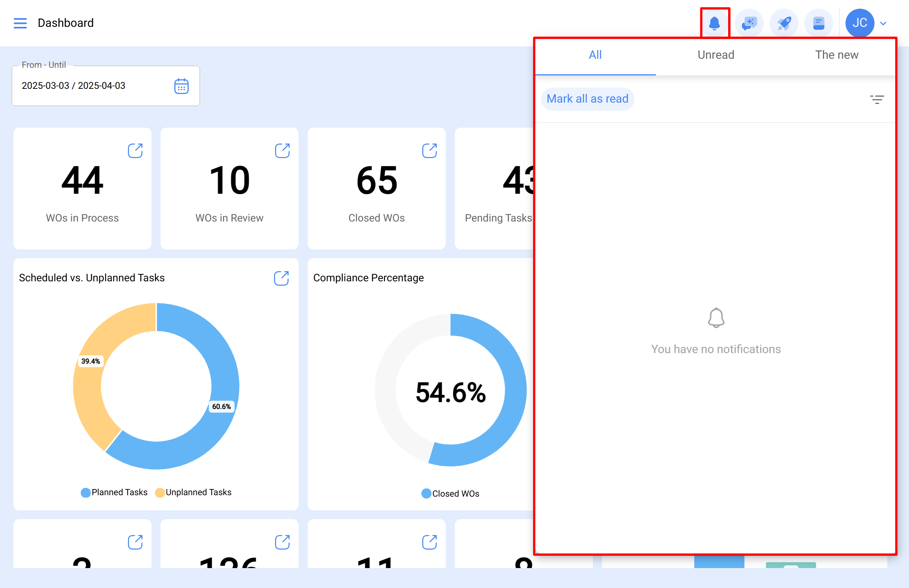Open WOs in Review card link icon
The image size is (909, 588).
pos(282,150)
